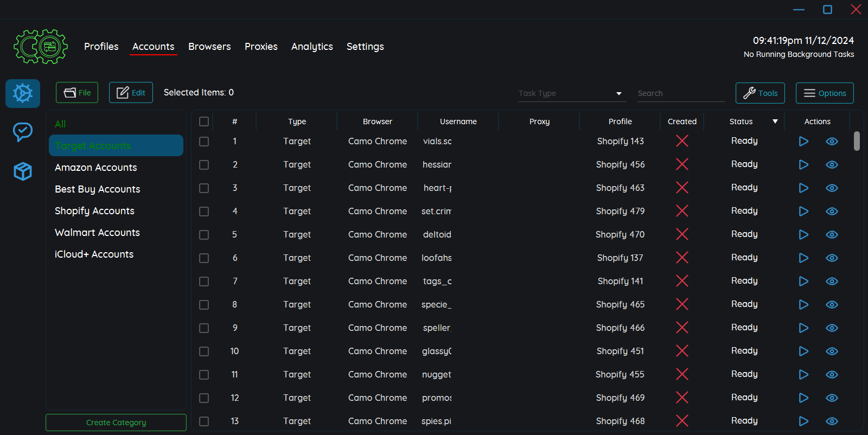
Task: Switch to the Proxies tab
Action: (x=261, y=47)
